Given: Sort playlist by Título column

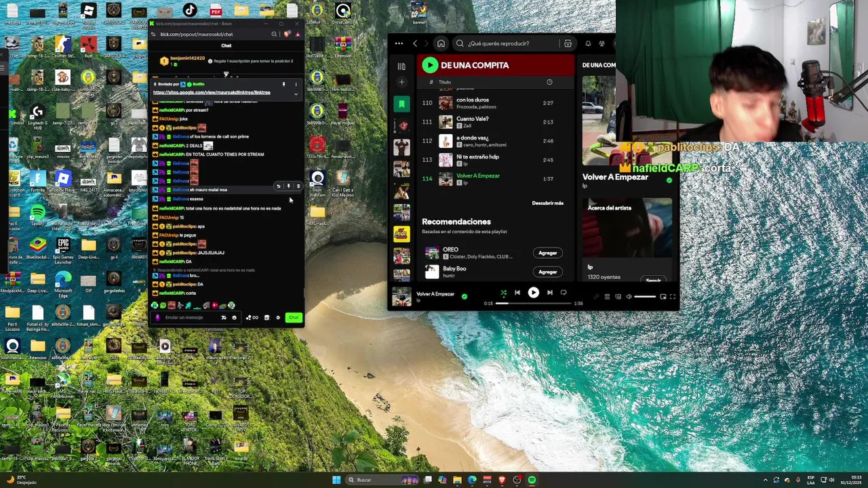Looking at the screenshot, I should click(x=444, y=82).
